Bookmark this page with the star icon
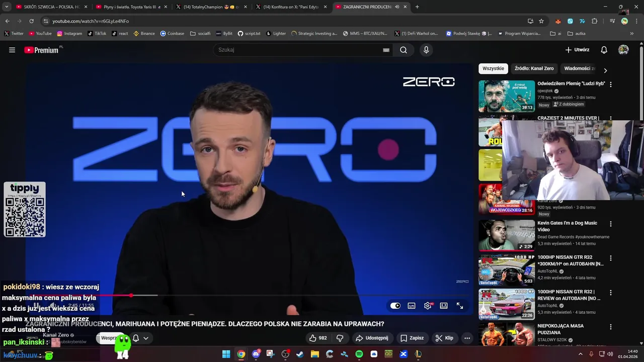Screen dimensions: 644x362 pyautogui.click(x=541, y=21)
